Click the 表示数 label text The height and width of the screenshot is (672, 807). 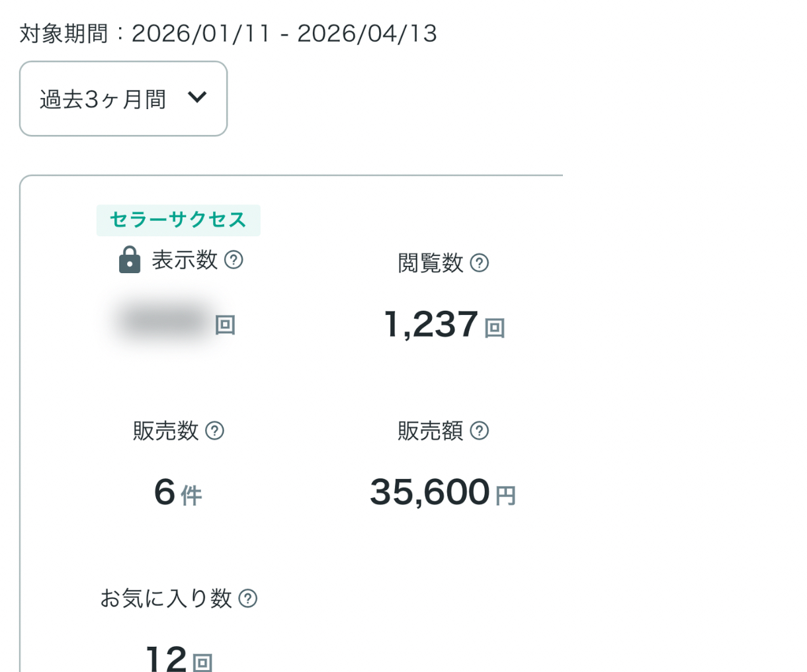click(x=185, y=260)
